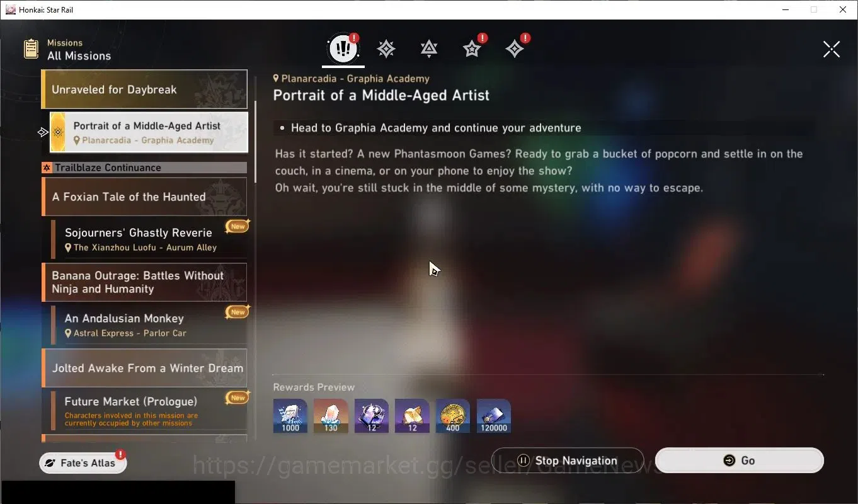Image resolution: width=858 pixels, height=504 pixels.
Task: Open Fate's Atlas
Action: tap(83, 463)
